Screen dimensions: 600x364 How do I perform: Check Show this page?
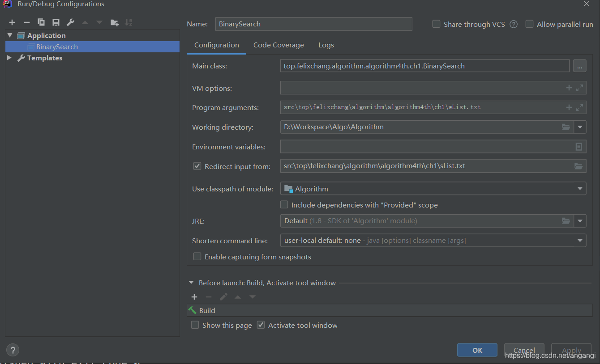click(195, 325)
